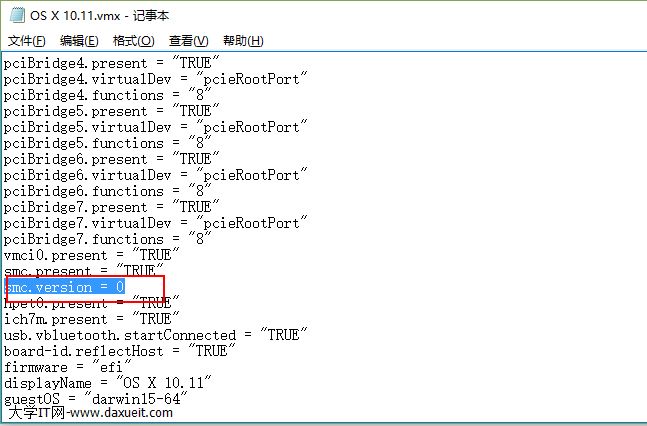Click the pciBridge4.virtualDev line
This screenshot has width=647, height=426.
[x=156, y=79]
